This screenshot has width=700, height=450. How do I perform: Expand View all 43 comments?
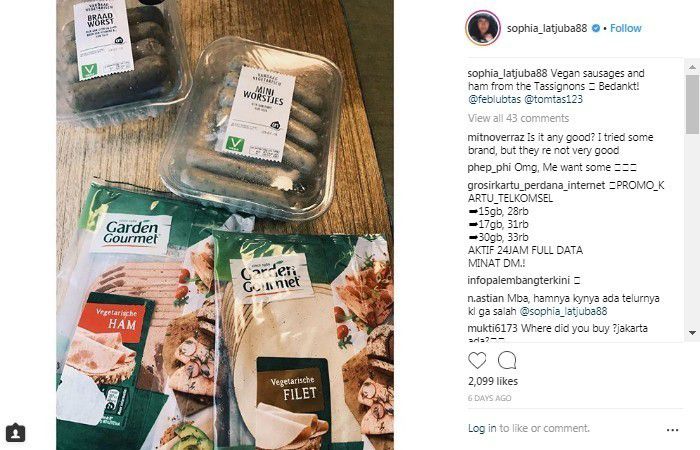click(x=518, y=118)
